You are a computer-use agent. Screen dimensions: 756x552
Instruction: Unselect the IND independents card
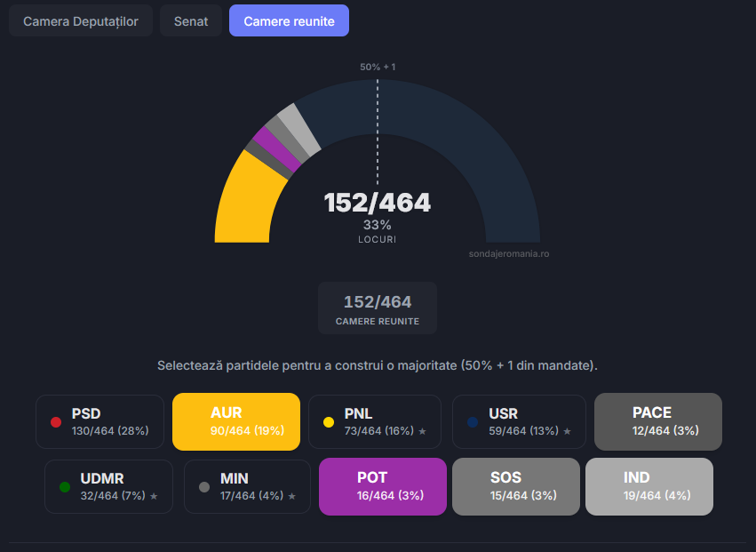tap(649, 486)
